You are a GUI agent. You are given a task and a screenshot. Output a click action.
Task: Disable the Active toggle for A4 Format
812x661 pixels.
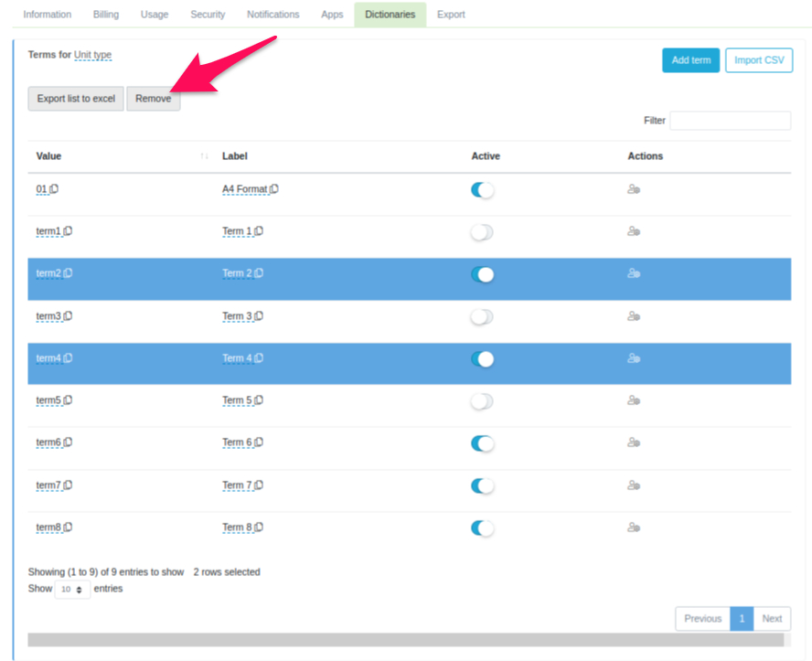pyautogui.click(x=482, y=190)
